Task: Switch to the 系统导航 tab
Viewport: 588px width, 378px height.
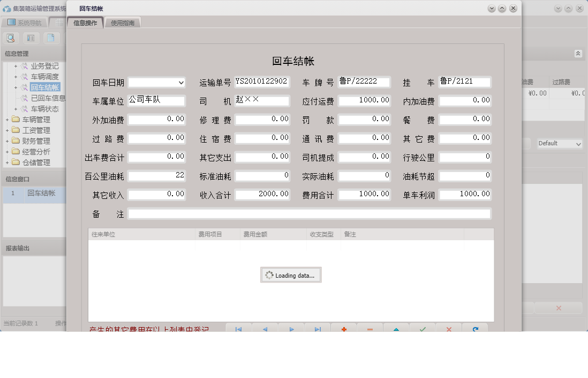Action: click(x=29, y=22)
